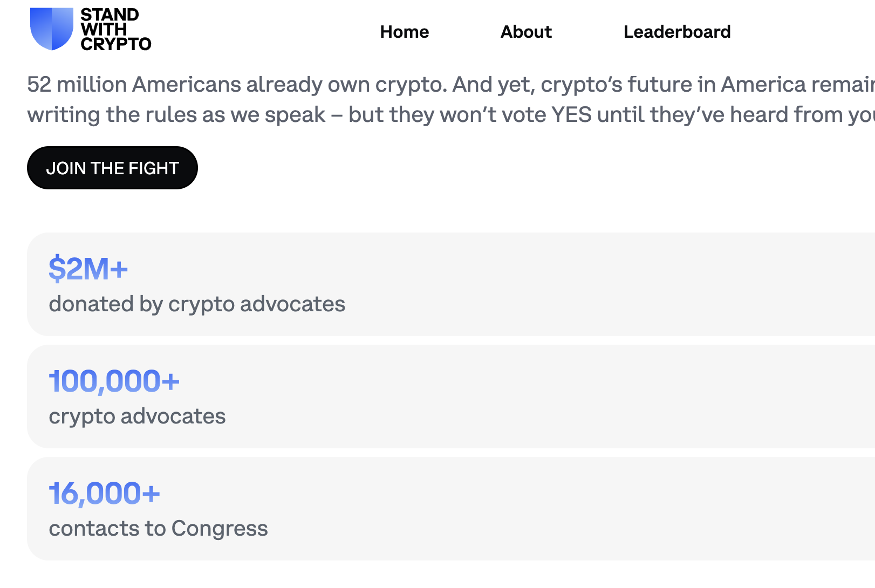875x588 pixels.
Task: Select the blue shield emblem in the header
Action: (x=52, y=30)
